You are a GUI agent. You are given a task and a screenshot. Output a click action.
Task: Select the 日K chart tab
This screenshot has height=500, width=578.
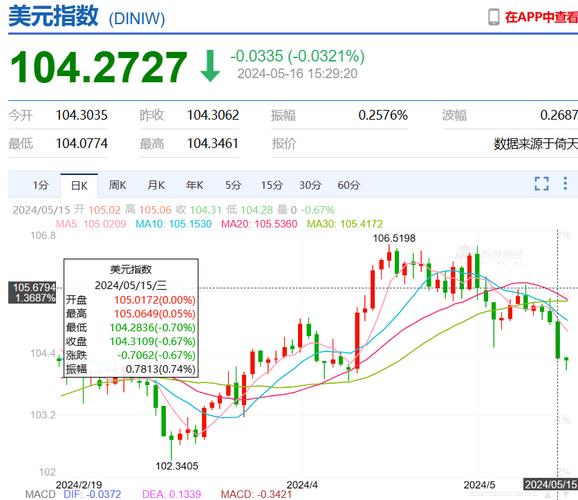pos(79,185)
